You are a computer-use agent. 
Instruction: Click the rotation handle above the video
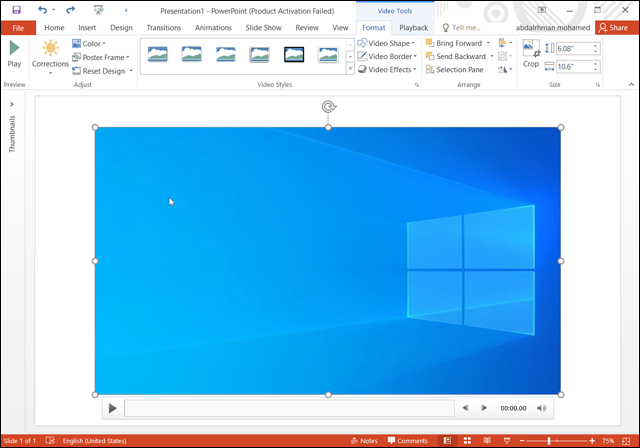[x=328, y=107]
